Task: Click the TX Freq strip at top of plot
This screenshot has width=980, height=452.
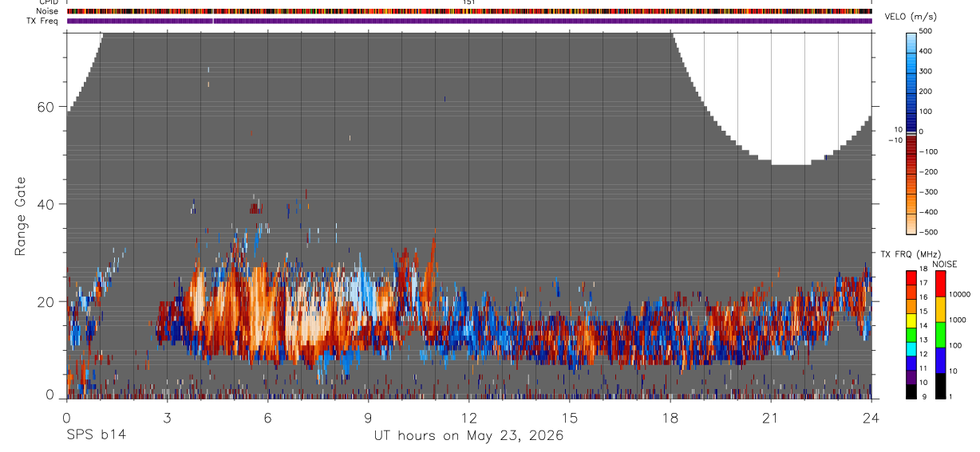Action: (x=469, y=21)
